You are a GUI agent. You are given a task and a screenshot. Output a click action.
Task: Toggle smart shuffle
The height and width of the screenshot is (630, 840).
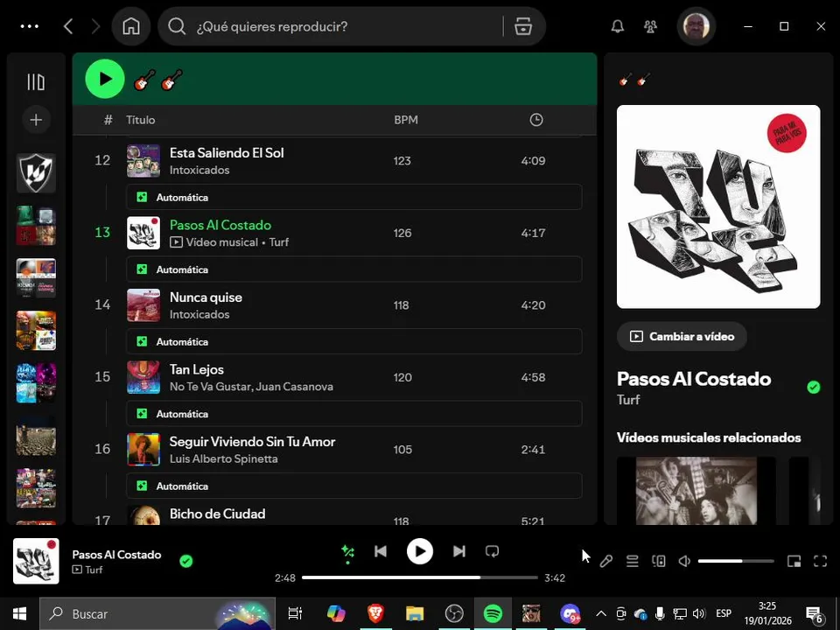(347, 551)
